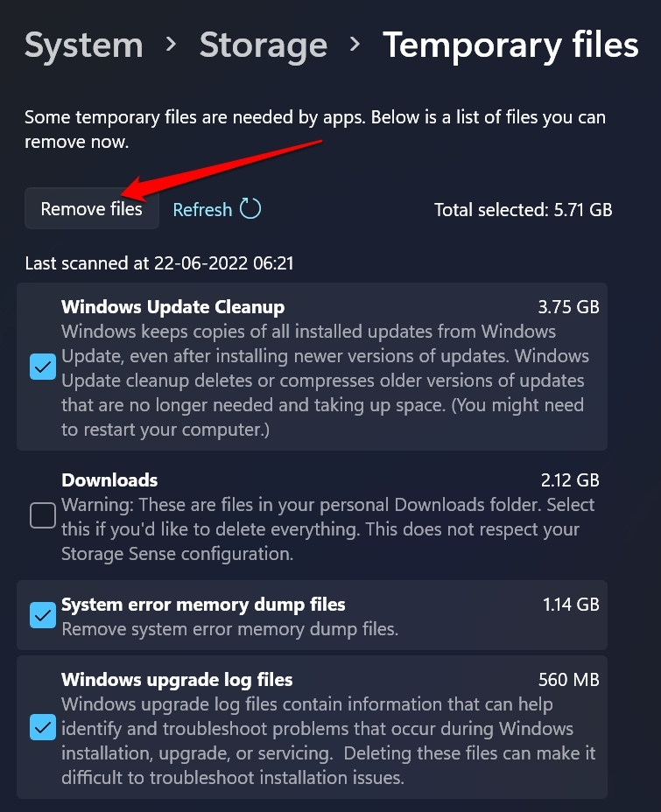Image resolution: width=661 pixels, height=812 pixels.
Task: Click the Refresh text label
Action: (x=202, y=209)
